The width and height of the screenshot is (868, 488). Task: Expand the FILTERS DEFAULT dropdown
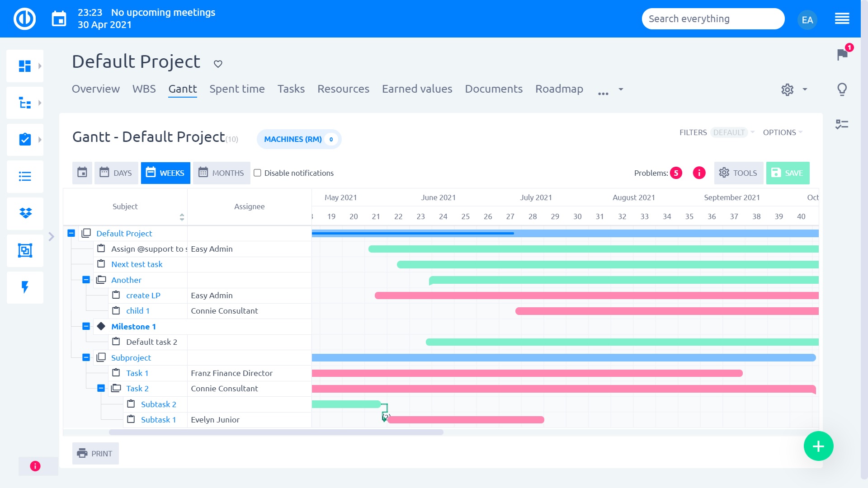(717, 132)
